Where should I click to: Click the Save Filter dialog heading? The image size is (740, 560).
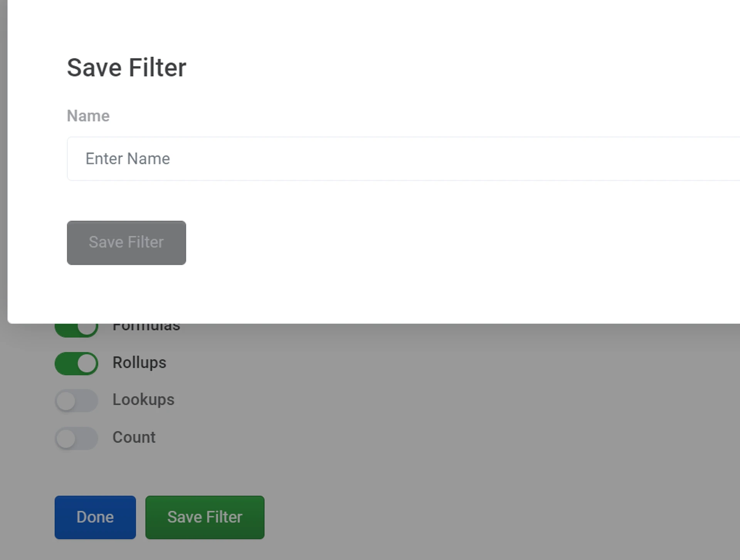(x=126, y=68)
